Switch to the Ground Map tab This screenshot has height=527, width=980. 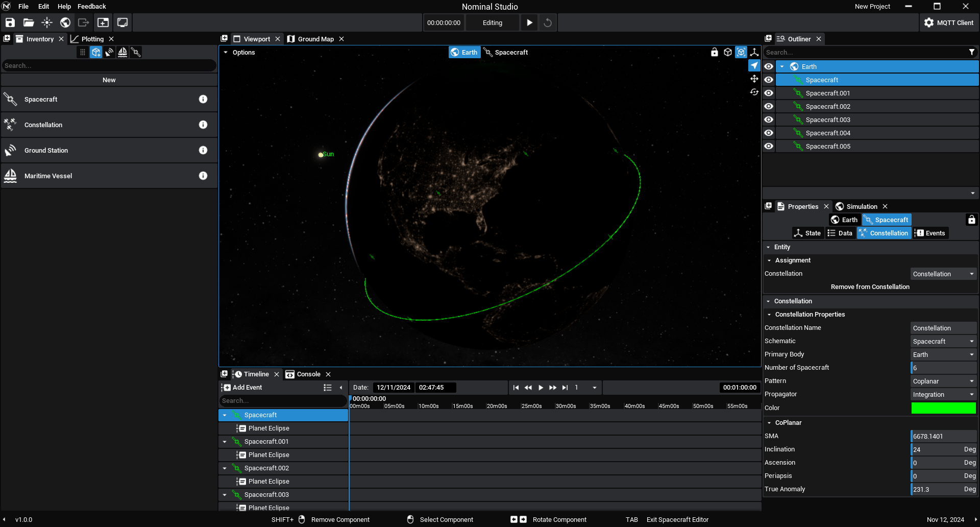click(315, 39)
